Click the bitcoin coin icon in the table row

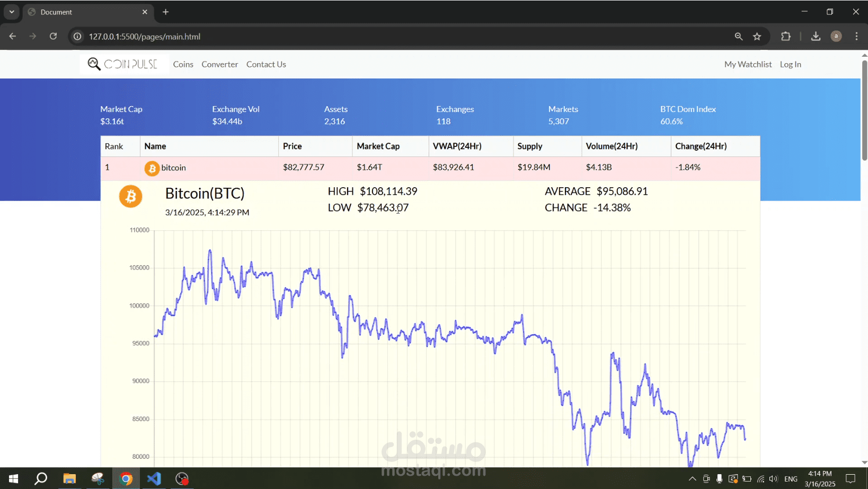click(152, 168)
